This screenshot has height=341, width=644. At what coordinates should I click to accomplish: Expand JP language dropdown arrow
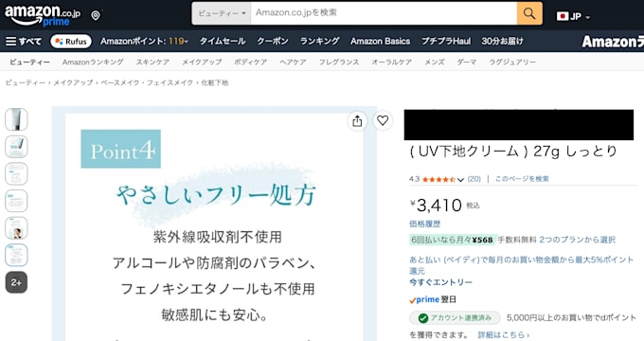588,17
